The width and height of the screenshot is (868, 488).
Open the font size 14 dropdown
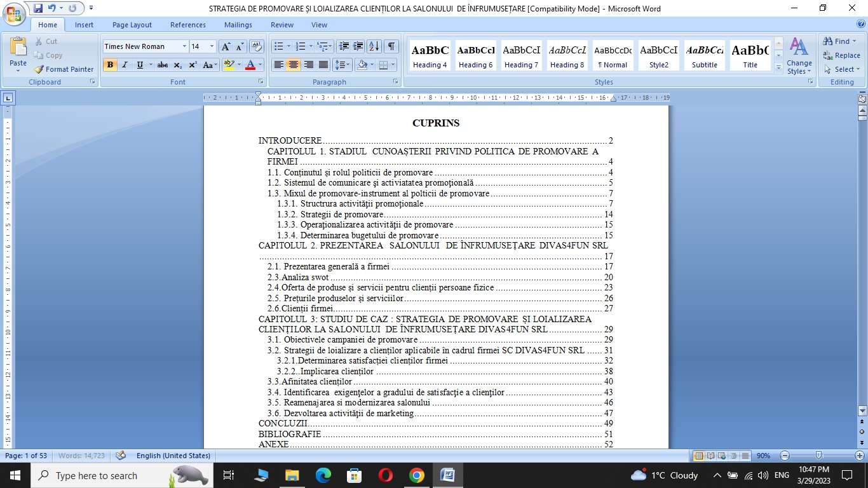(x=212, y=46)
